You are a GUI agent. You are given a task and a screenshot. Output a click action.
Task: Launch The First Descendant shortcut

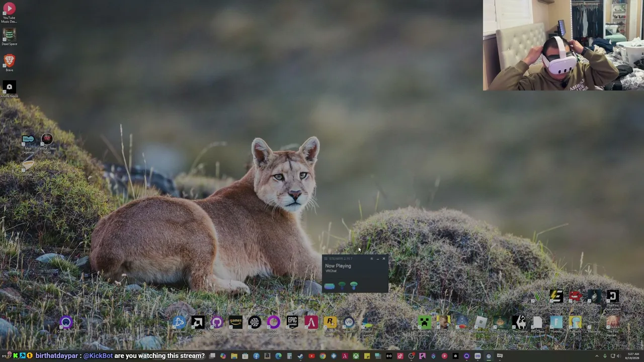[x=613, y=300]
